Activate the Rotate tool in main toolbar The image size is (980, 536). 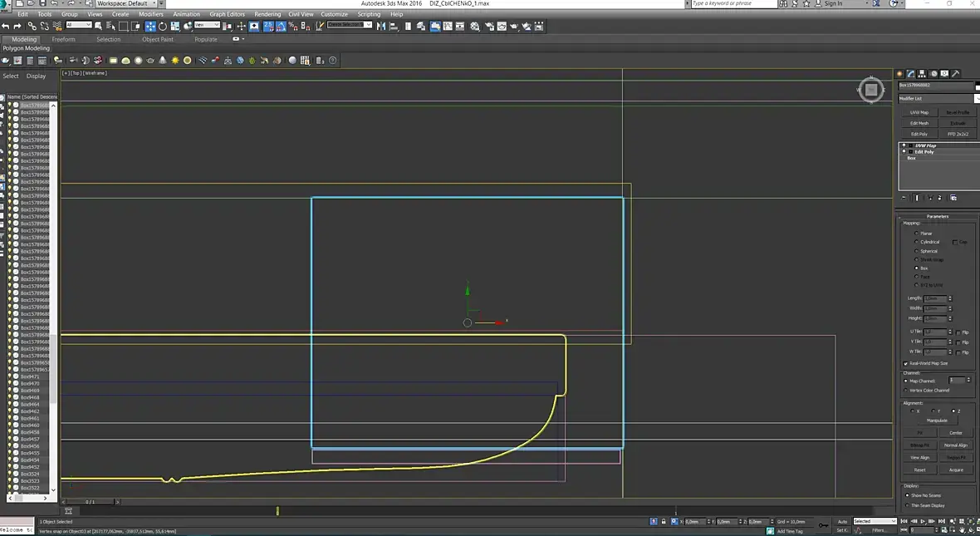(x=163, y=27)
